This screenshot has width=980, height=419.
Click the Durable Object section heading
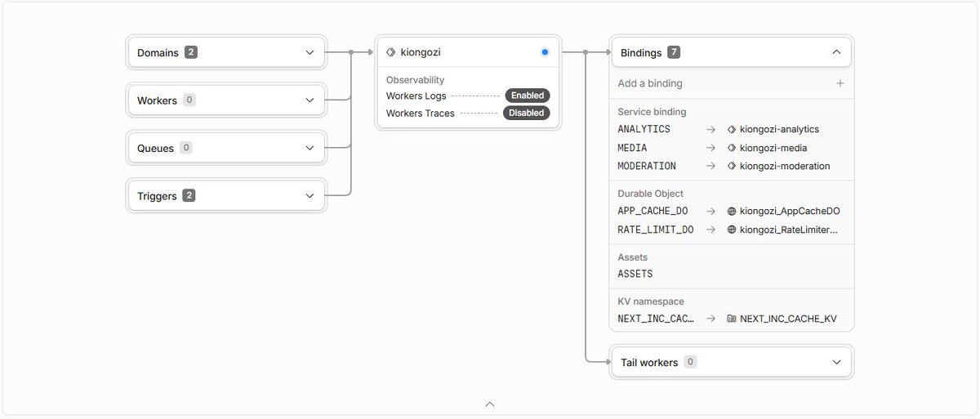pos(651,194)
